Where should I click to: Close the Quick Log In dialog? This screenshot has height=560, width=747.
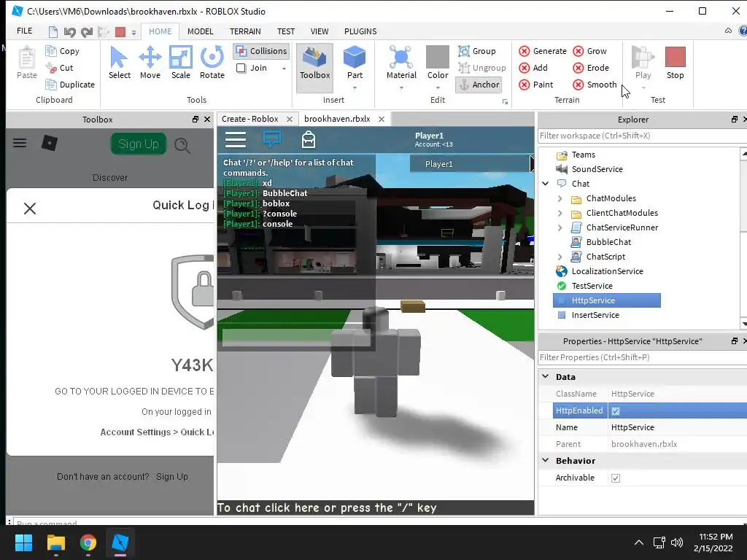tap(30, 209)
